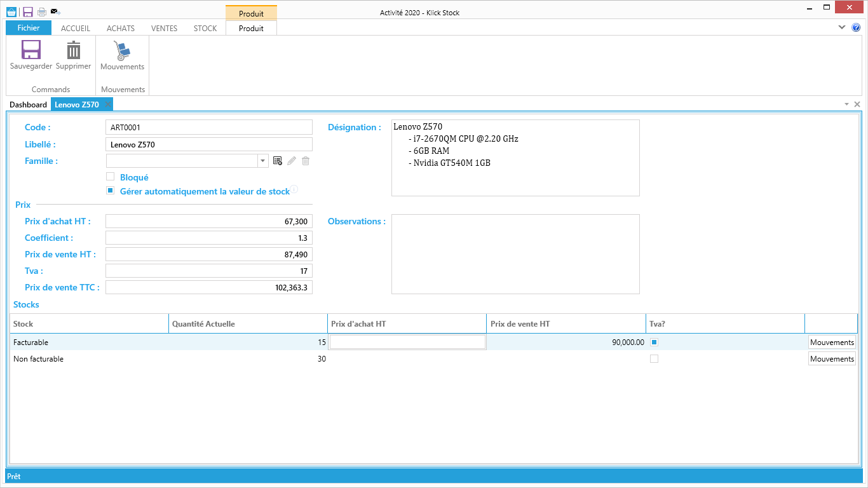Click the quick-access print icon
Image resolution: width=868 pixels, height=488 pixels.
42,12
